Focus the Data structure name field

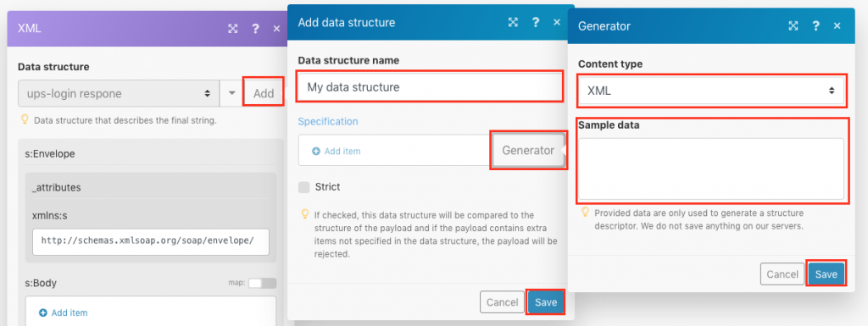[430, 86]
